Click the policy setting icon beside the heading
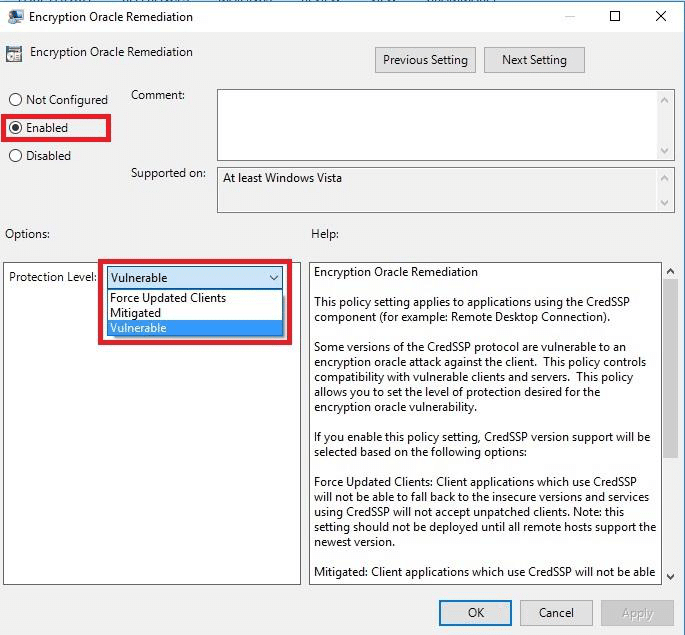This screenshot has height=635, width=685. coord(15,53)
